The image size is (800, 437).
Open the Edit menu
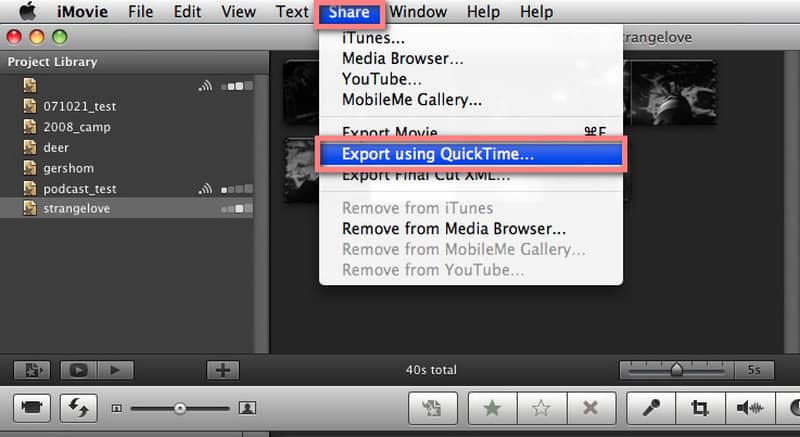[x=187, y=11]
